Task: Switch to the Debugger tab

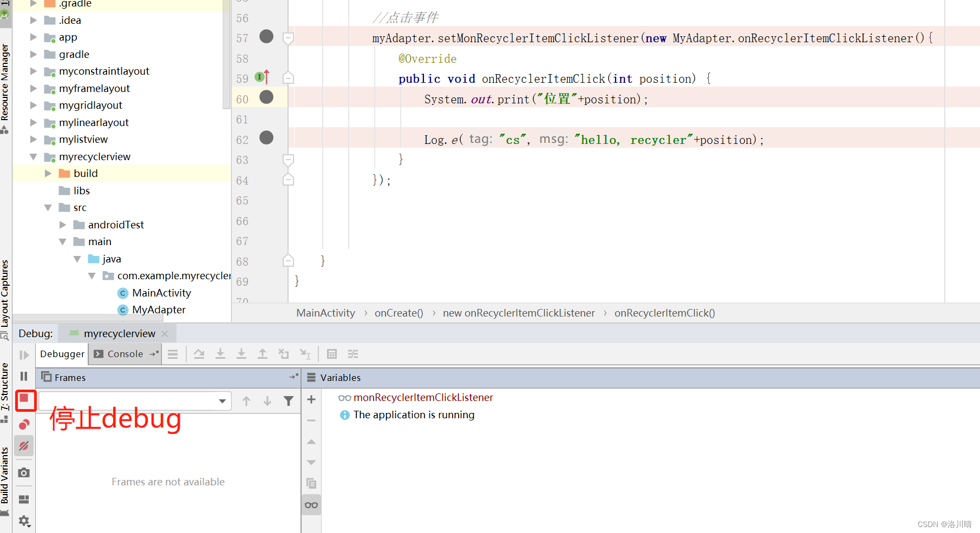Action: point(62,354)
